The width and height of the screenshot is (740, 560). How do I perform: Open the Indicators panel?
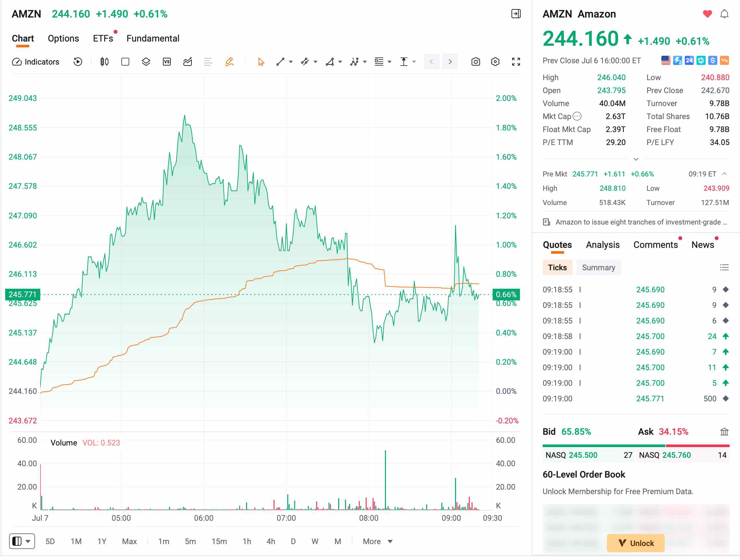(35, 62)
